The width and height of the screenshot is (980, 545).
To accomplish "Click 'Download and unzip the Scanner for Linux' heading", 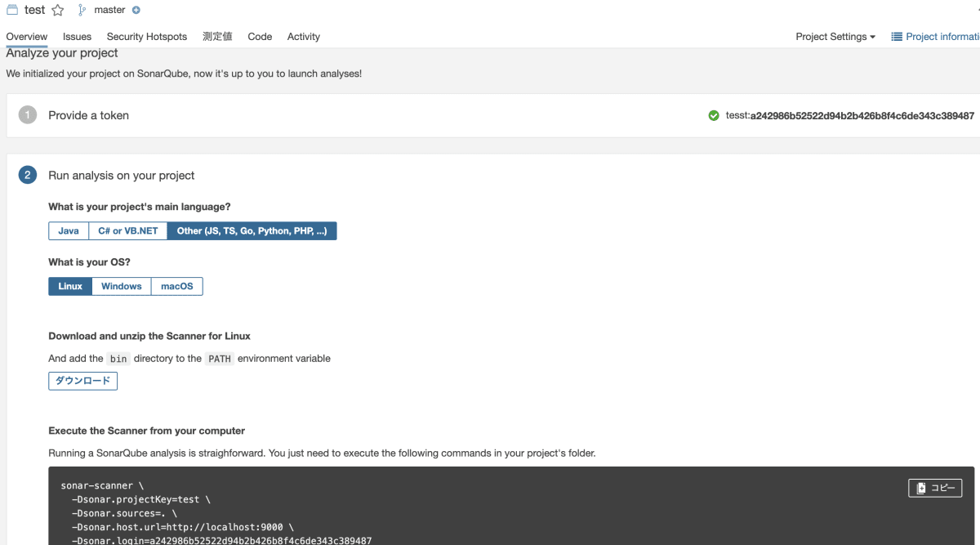I will click(x=149, y=336).
